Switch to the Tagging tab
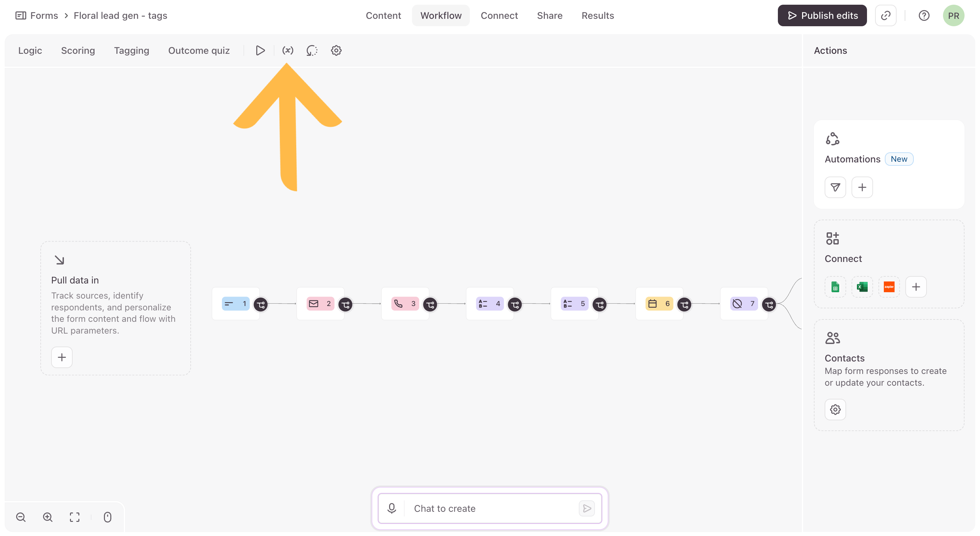This screenshot has width=980, height=536. click(x=131, y=50)
